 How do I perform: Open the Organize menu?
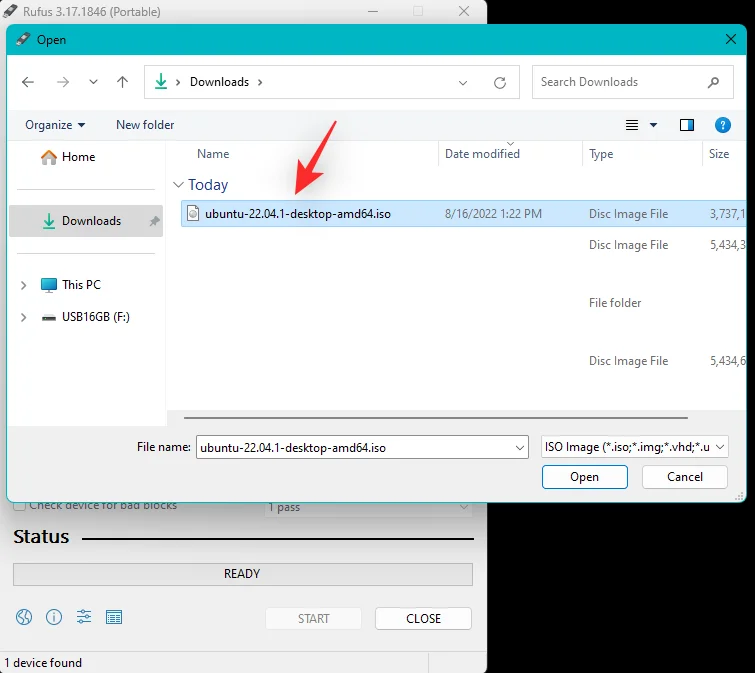(55, 125)
